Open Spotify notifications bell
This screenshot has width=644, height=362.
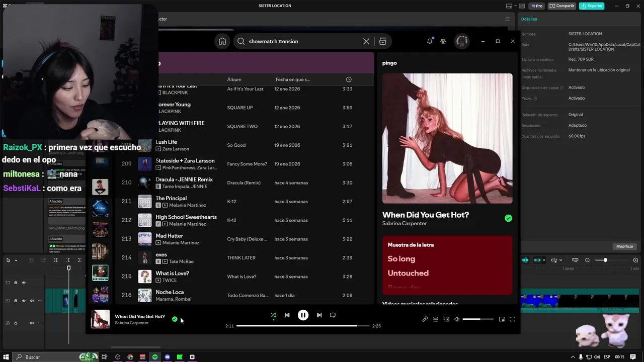(x=430, y=41)
